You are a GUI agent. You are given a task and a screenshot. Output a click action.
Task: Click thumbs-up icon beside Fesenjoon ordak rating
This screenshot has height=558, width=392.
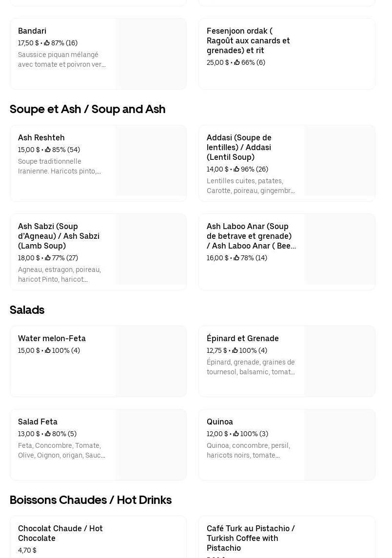(236, 62)
